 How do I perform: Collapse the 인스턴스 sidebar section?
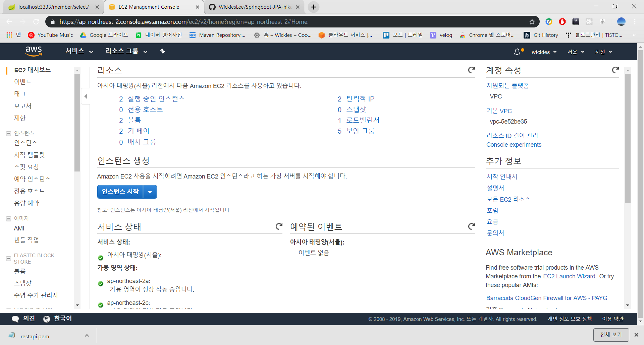[8, 134]
